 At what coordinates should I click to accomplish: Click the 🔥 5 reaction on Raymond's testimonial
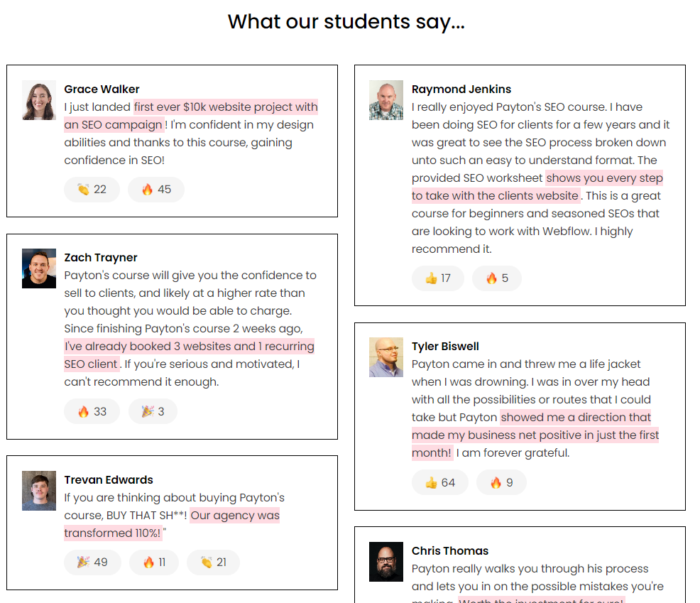point(496,278)
